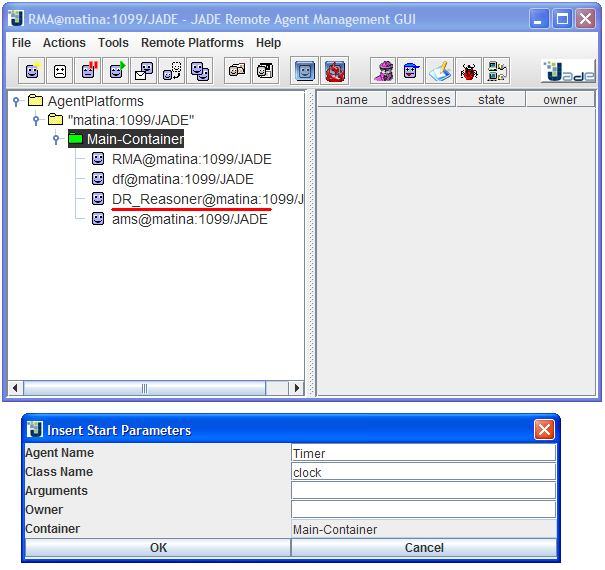
Task: Click OK in Insert Start Parameters dialog
Action: 158,547
